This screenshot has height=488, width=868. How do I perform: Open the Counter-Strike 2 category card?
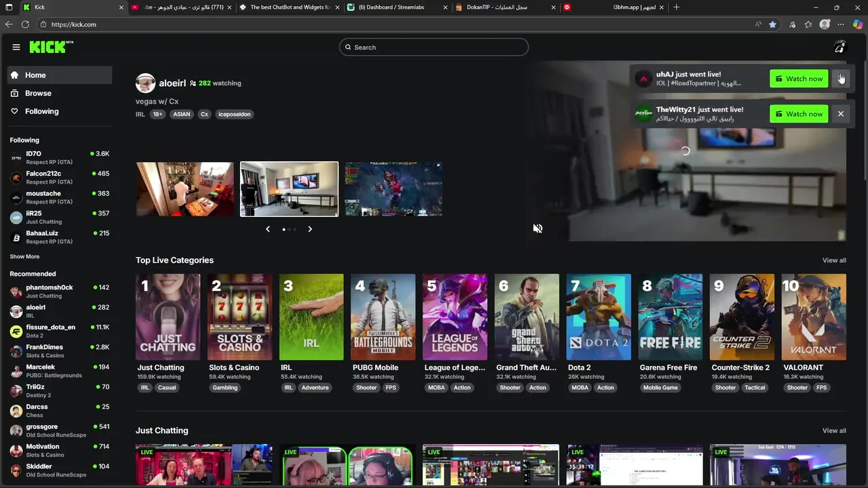click(742, 317)
